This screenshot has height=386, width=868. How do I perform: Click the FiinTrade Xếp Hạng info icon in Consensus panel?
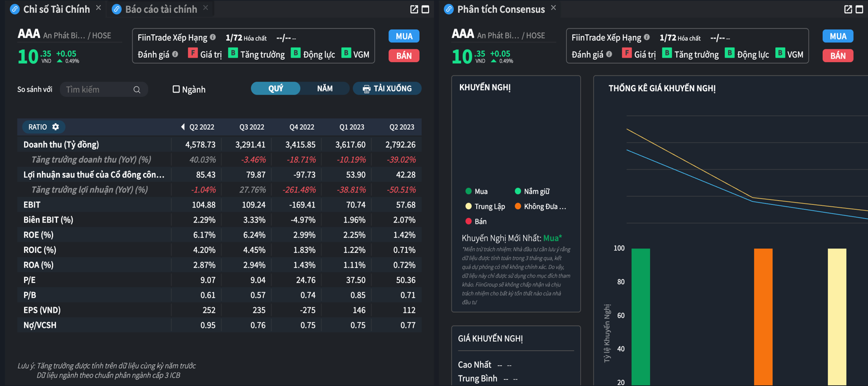pos(647,37)
